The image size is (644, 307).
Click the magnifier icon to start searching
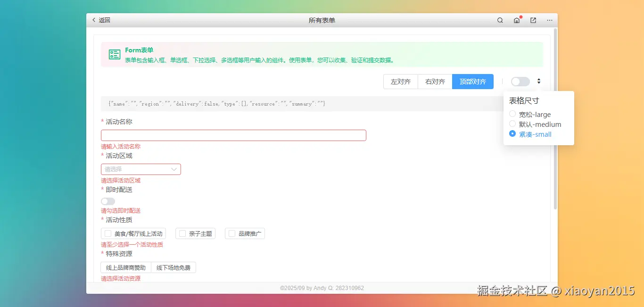click(500, 20)
